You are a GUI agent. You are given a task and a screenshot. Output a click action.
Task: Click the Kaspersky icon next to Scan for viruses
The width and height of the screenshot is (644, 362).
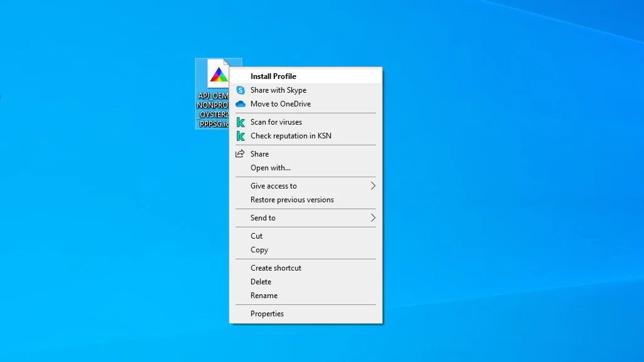coord(241,122)
